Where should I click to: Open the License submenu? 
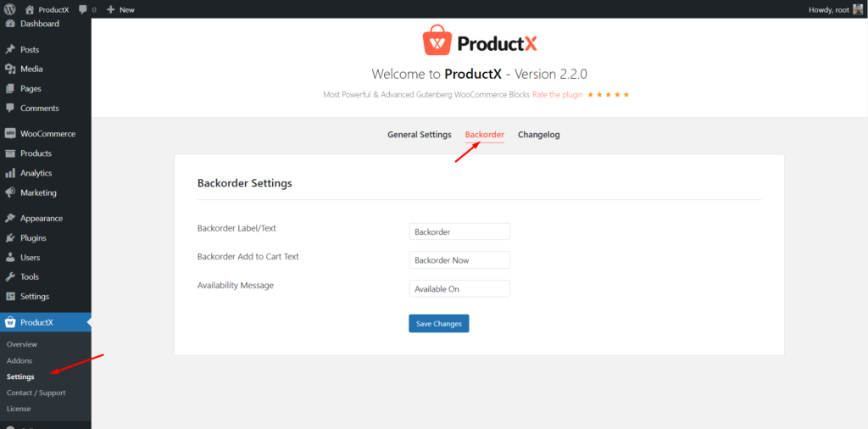tap(19, 409)
